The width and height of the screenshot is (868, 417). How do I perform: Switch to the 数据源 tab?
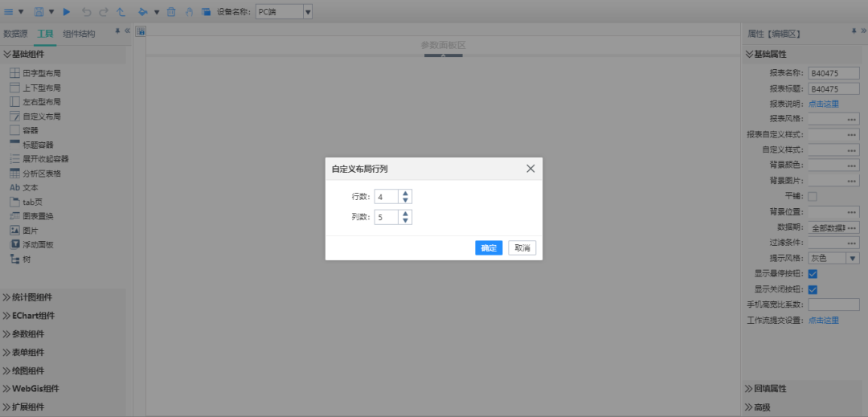tap(16, 34)
